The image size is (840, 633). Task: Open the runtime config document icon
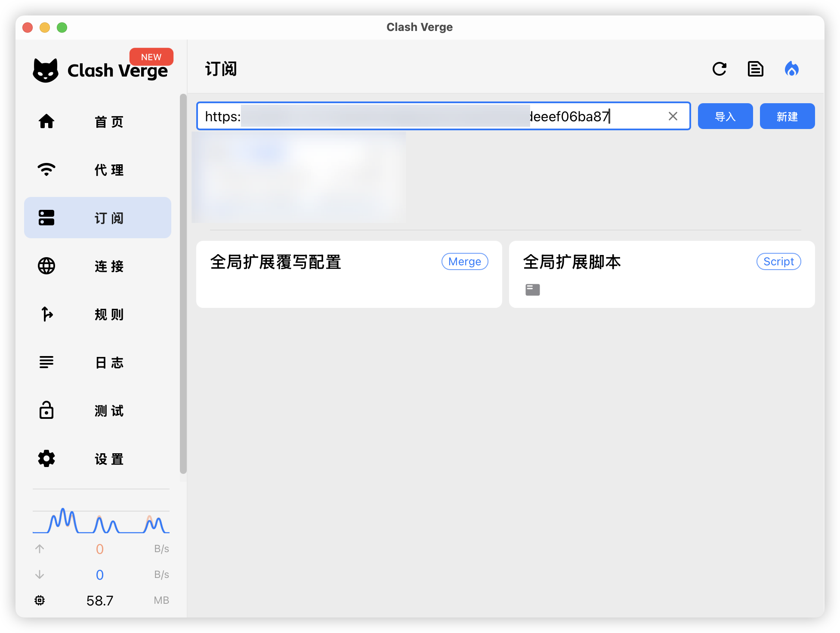click(x=755, y=69)
